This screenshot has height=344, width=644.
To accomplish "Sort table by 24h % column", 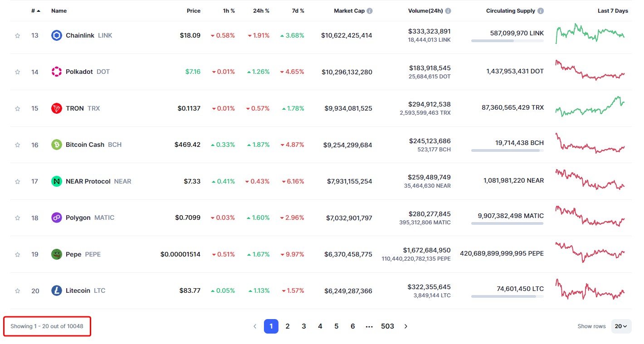I will 261,11.
